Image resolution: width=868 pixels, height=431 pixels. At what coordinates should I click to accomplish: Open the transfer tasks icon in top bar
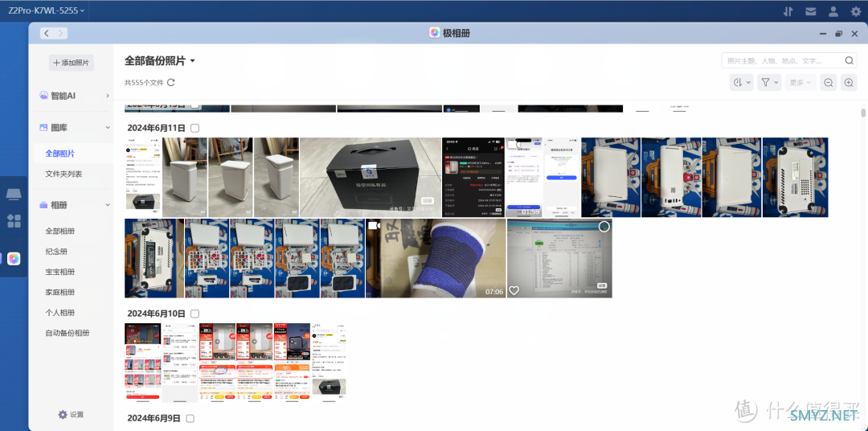click(788, 11)
